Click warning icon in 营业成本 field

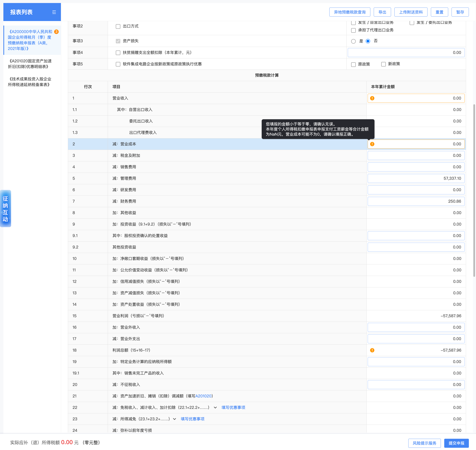(372, 144)
